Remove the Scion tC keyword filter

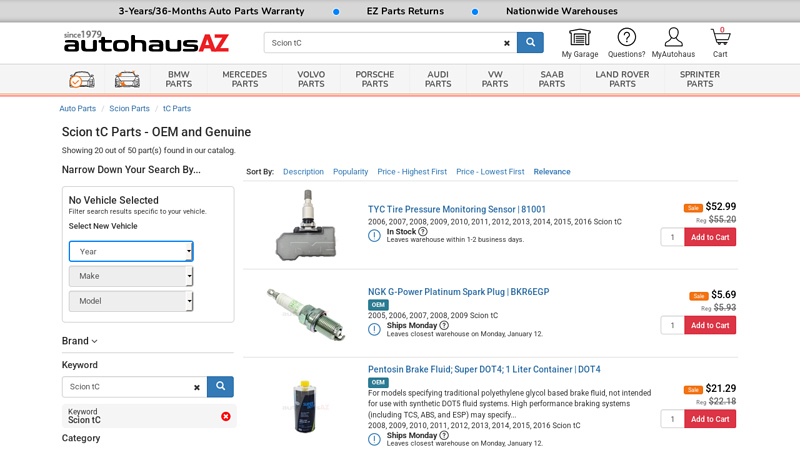tap(225, 416)
